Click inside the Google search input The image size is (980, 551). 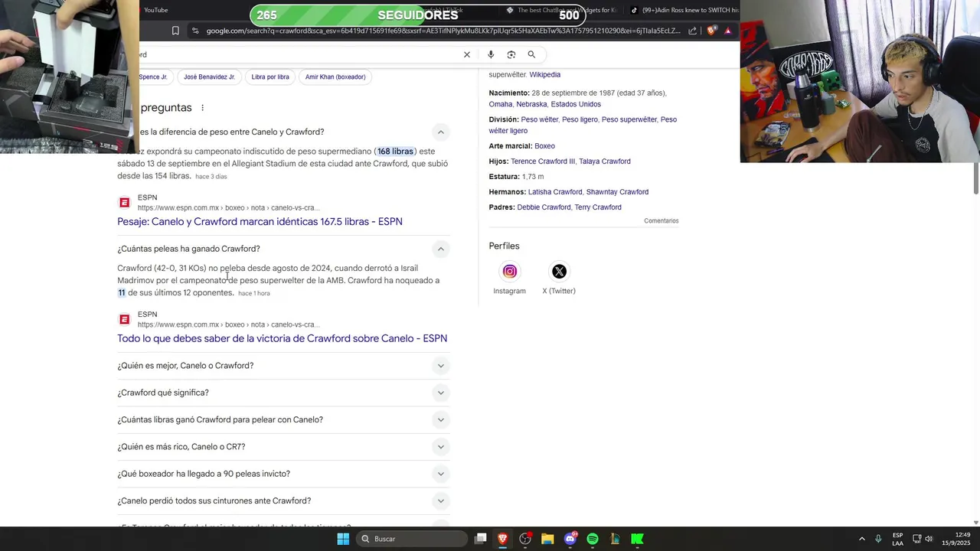(x=299, y=54)
